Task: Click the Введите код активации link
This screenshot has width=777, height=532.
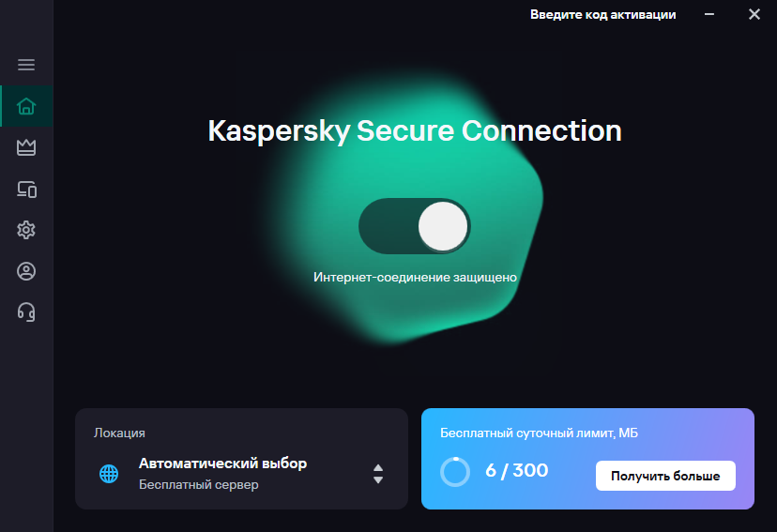Action: point(602,14)
